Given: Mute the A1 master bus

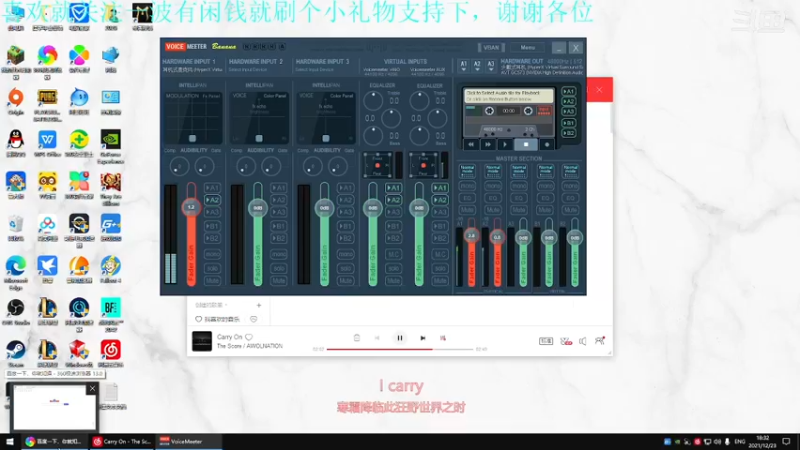Looking at the screenshot, I should pos(467,210).
